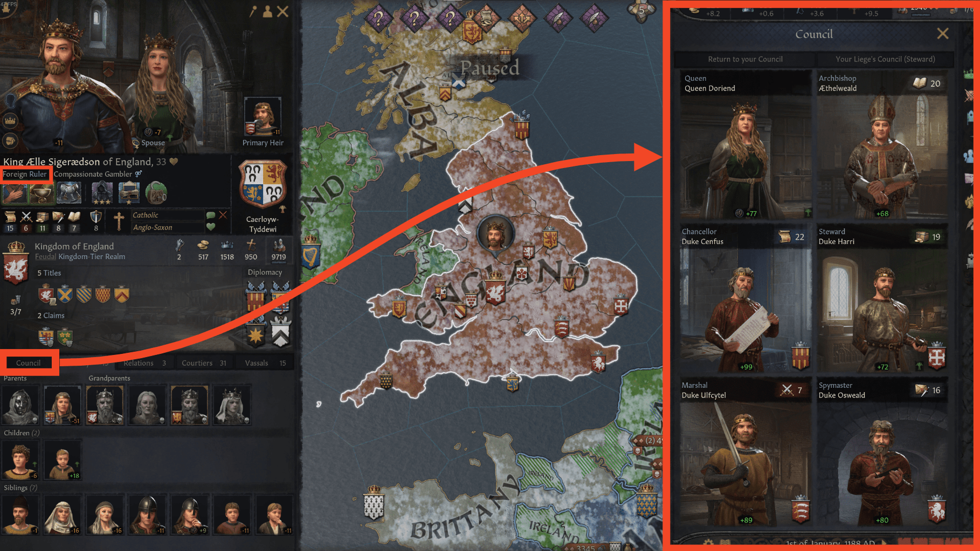This screenshot has width=980, height=551.
Task: Click the Catholic faith cross icon
Action: pyautogui.click(x=119, y=221)
